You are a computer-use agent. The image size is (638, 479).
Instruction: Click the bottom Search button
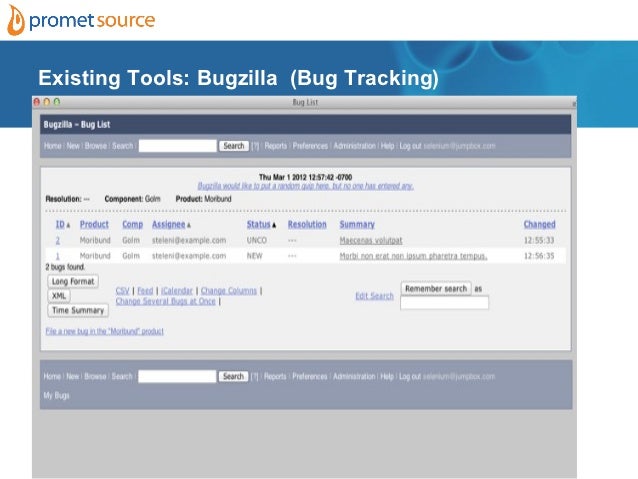coord(233,376)
